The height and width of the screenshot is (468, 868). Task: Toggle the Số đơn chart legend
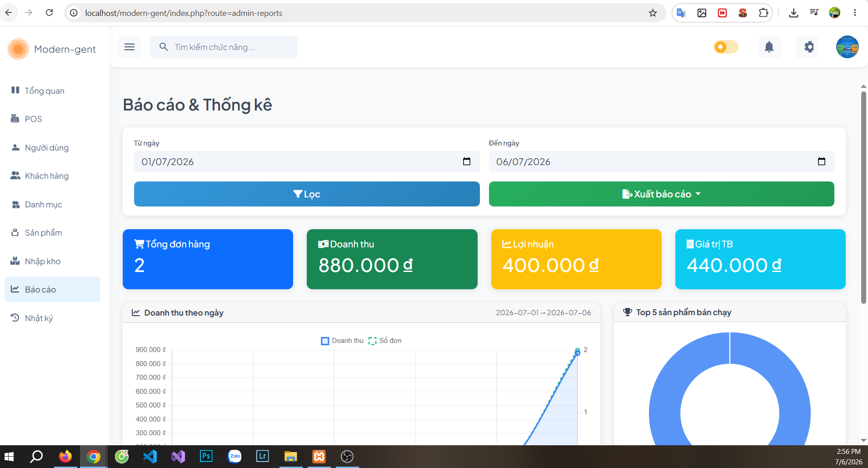[x=385, y=341]
